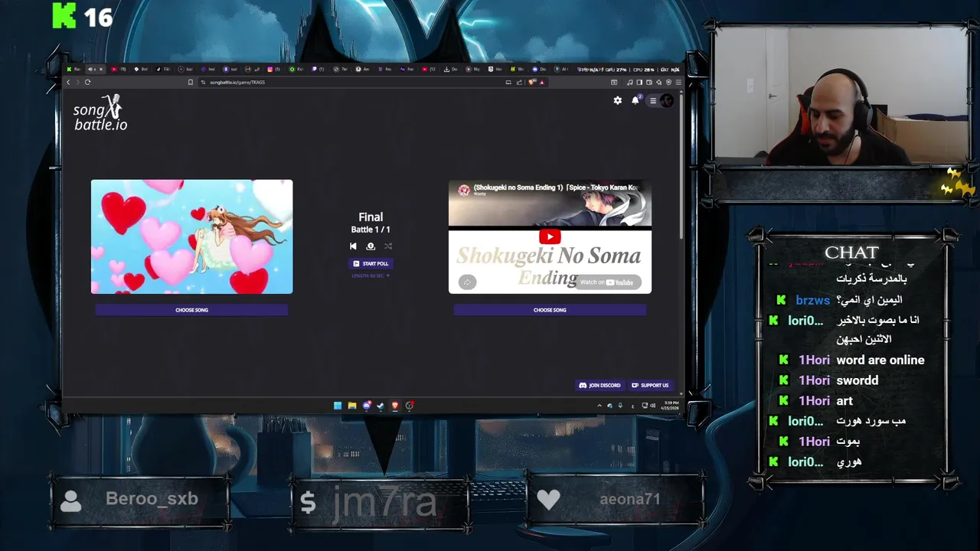The height and width of the screenshot is (551, 980).
Task: Click the share arrow on YouTube embed
Action: click(467, 282)
